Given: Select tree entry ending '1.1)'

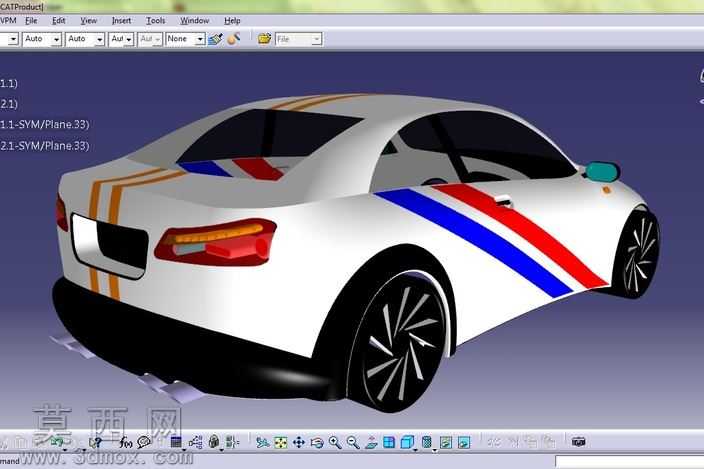Looking at the screenshot, I should tap(9, 83).
